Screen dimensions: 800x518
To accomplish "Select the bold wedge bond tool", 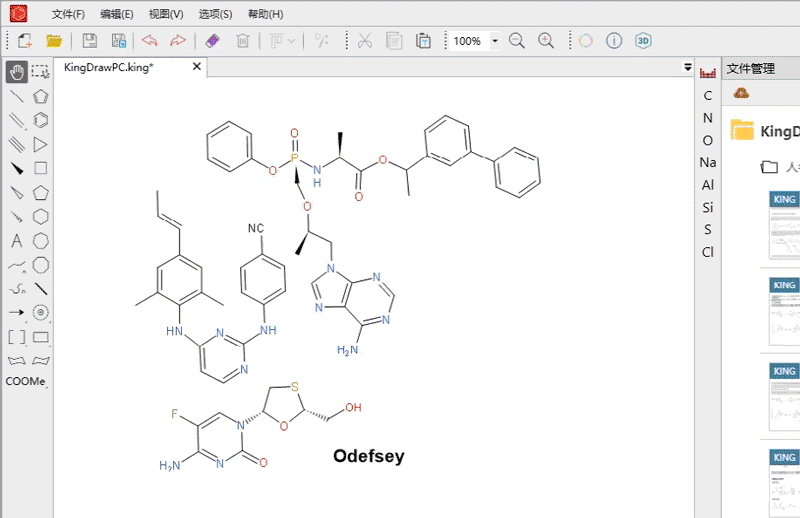I will (17, 168).
